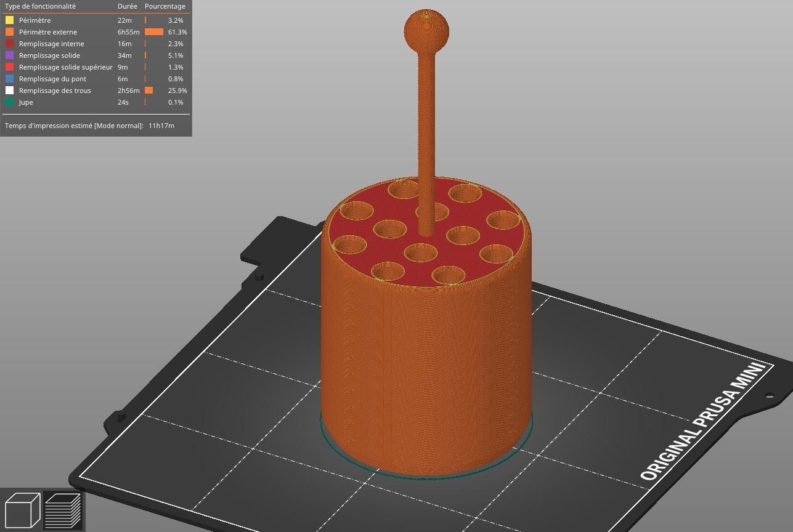Click the yellow Périmètre color swatch
The image size is (793, 532).
[9, 20]
